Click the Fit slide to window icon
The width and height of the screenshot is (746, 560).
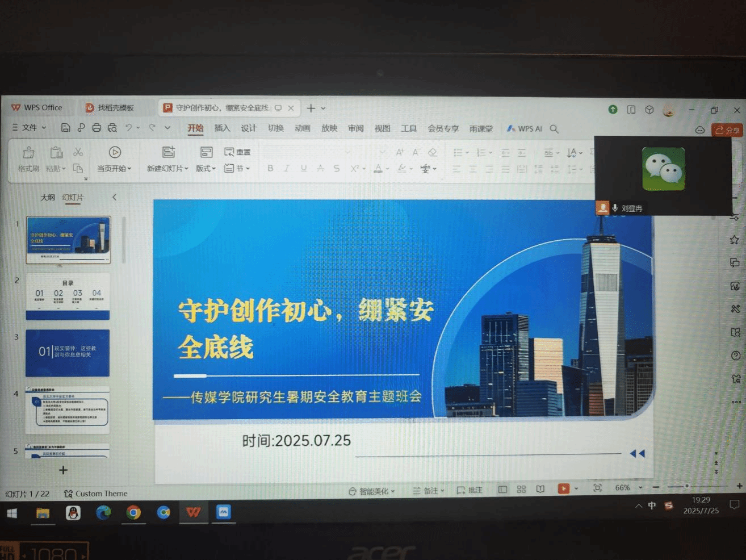[x=597, y=488]
